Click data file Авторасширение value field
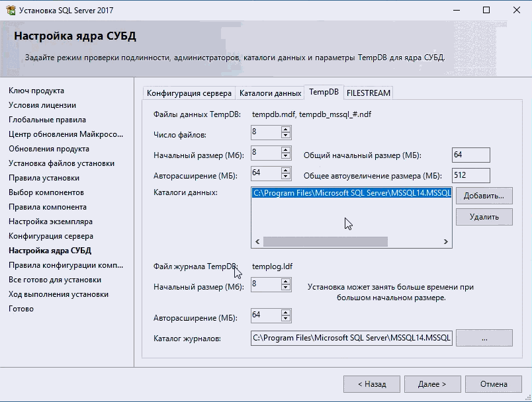 click(x=267, y=173)
